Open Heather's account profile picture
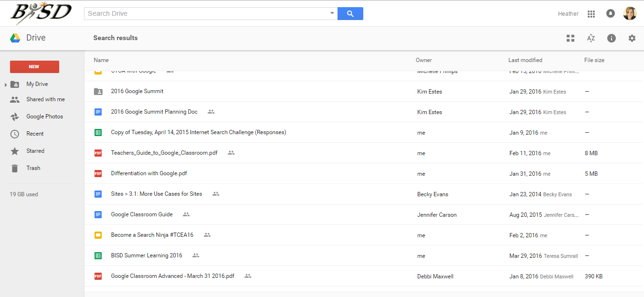 coord(630,13)
